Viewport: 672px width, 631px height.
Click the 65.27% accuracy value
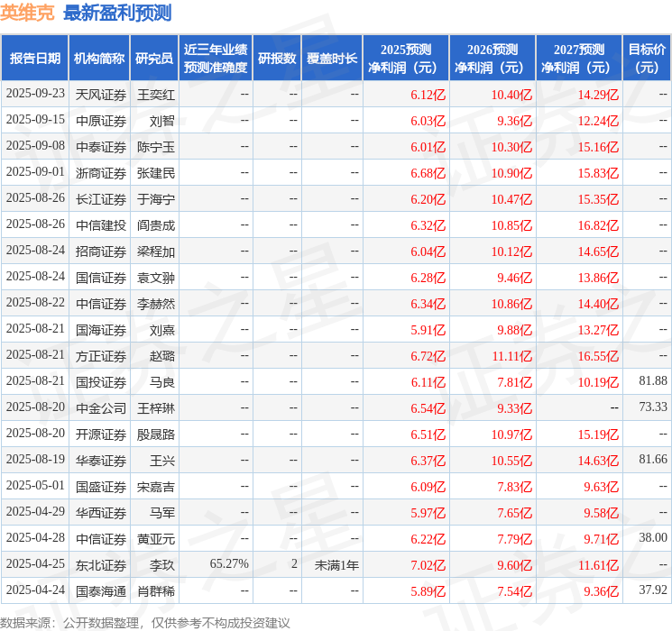coord(229,563)
